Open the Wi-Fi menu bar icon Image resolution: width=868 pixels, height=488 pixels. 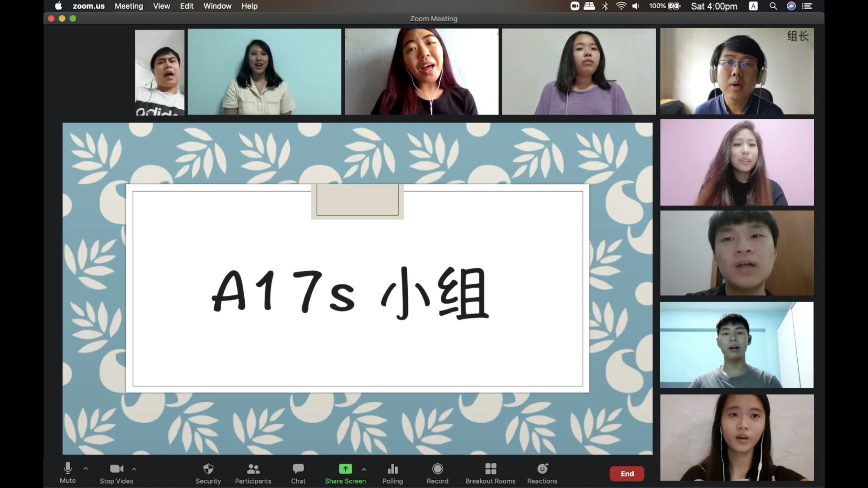pos(621,6)
